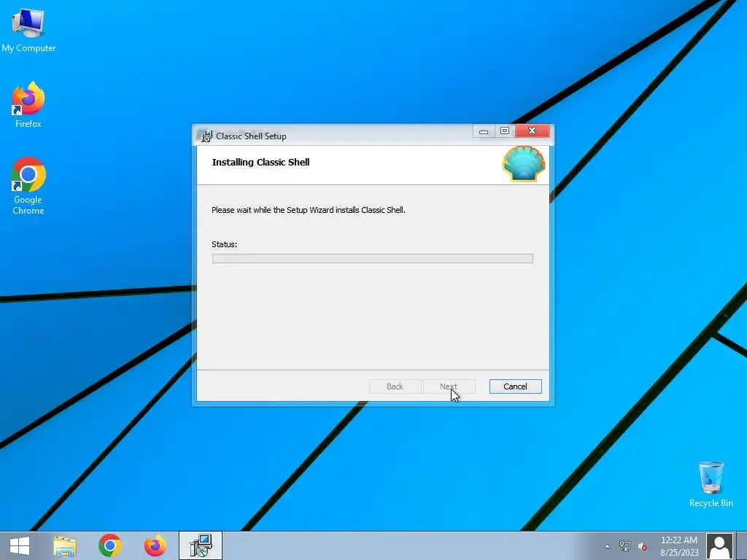Open the network status tray icon
Viewport: 747px width, 560px height.
[x=624, y=546]
